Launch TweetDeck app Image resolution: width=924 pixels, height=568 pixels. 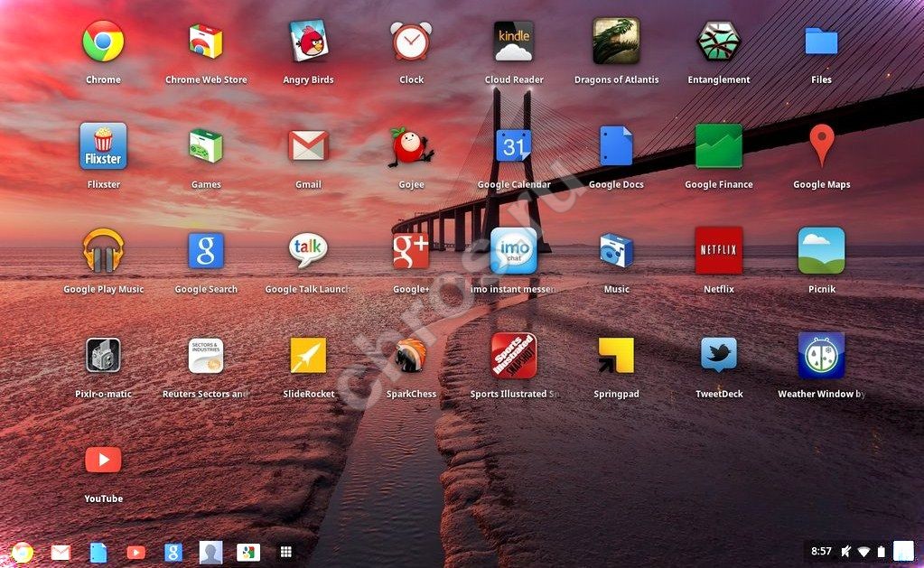point(718,356)
